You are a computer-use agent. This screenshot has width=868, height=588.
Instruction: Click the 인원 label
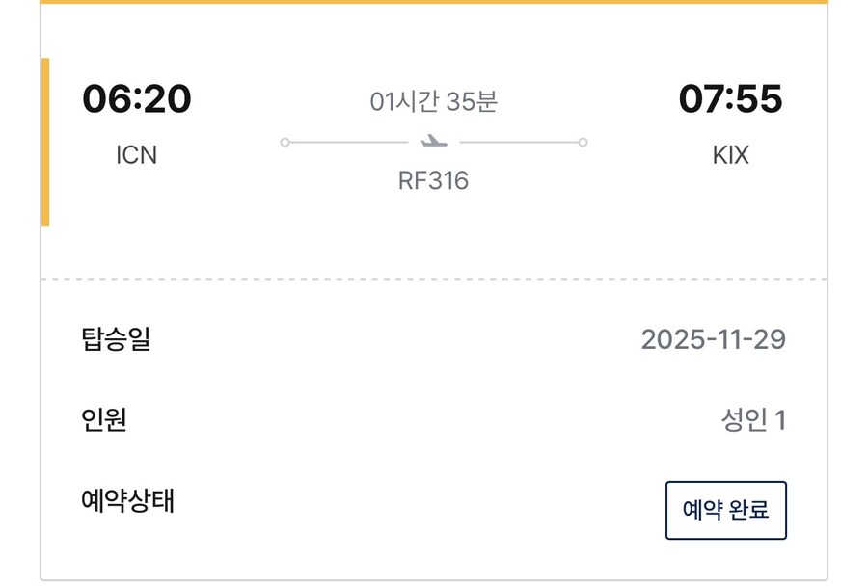click(x=104, y=420)
